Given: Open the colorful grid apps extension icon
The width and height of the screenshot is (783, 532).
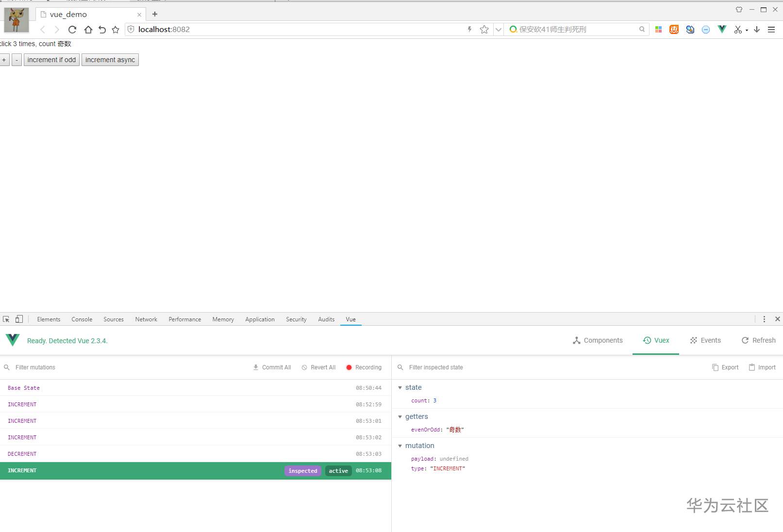Looking at the screenshot, I should [x=658, y=30].
